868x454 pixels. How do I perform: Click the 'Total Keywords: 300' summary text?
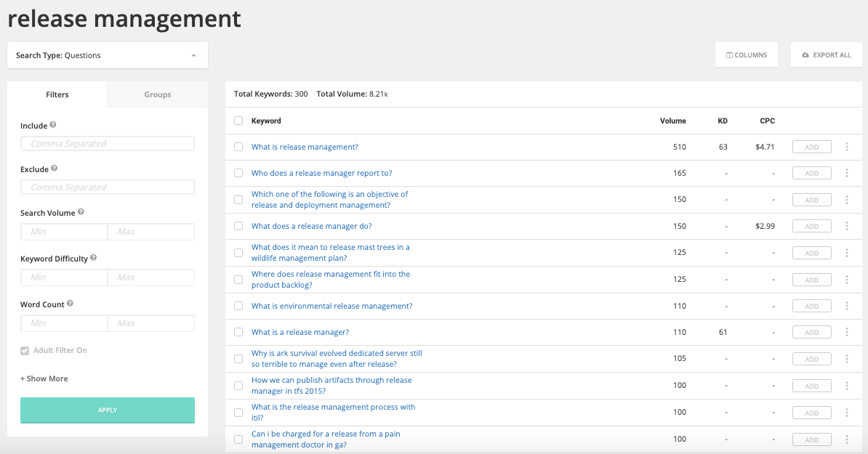tap(270, 94)
